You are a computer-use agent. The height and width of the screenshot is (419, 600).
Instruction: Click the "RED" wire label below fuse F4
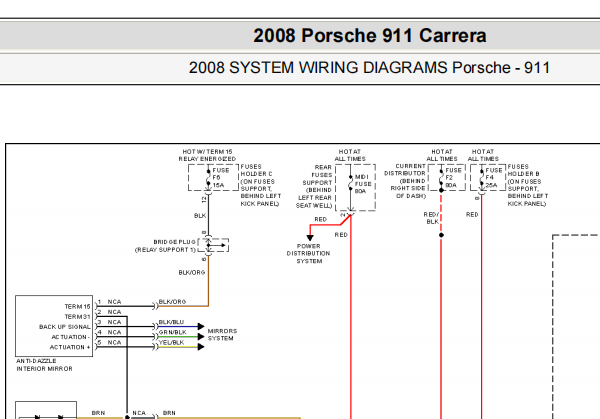pos(472,215)
